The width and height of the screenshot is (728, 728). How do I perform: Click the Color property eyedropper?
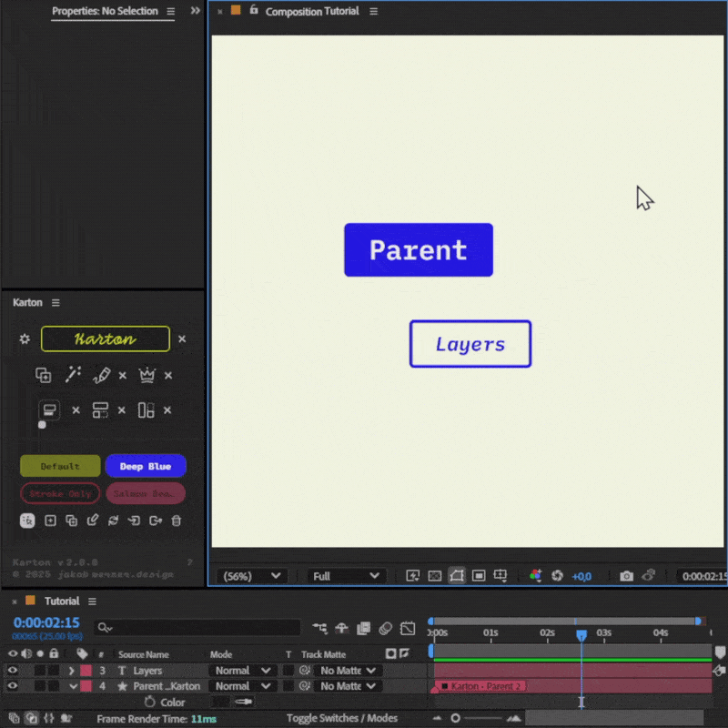pyautogui.click(x=243, y=703)
